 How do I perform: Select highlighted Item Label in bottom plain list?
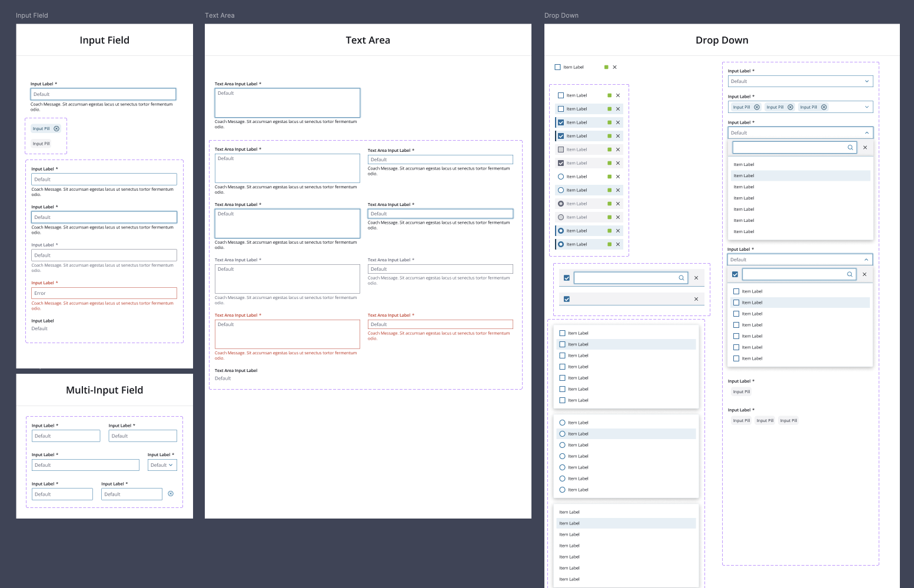[626, 523]
